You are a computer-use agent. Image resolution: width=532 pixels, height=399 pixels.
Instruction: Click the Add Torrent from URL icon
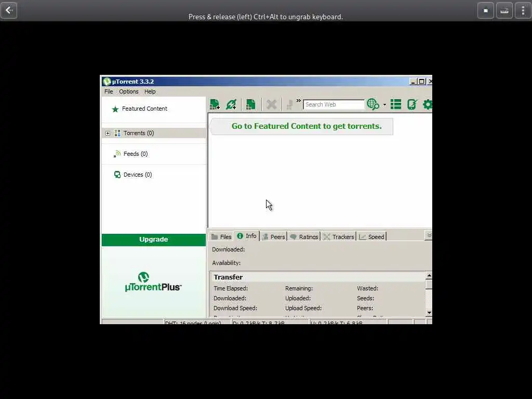tap(231, 104)
